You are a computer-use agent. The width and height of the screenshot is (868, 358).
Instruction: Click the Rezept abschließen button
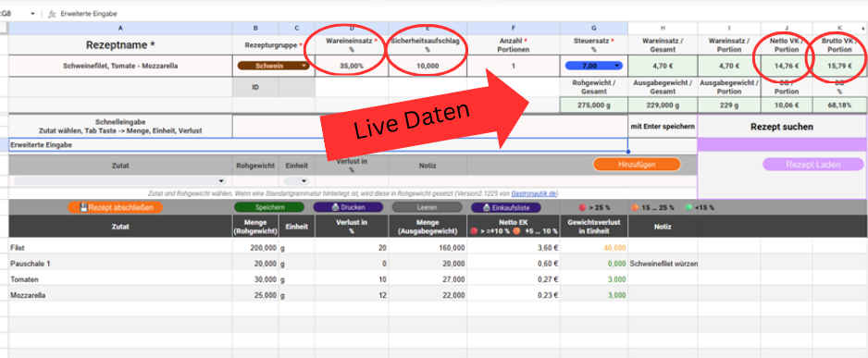115,207
